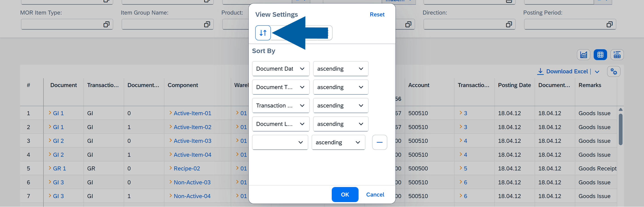Change the first ascending sort order
The width and height of the screenshot is (644, 207).
pyautogui.click(x=340, y=68)
